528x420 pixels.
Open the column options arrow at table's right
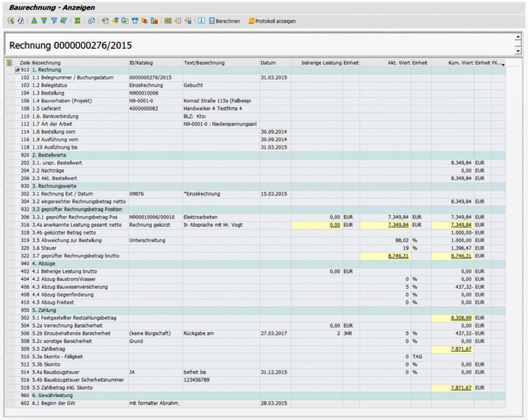tap(502, 63)
